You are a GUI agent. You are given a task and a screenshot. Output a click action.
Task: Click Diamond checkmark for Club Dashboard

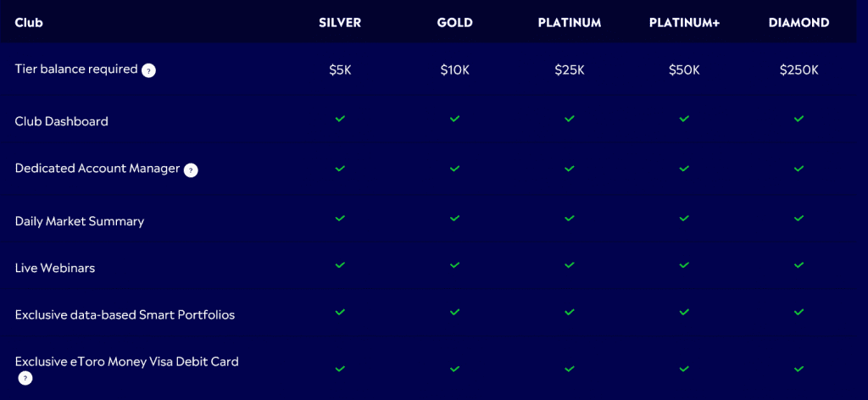click(798, 119)
